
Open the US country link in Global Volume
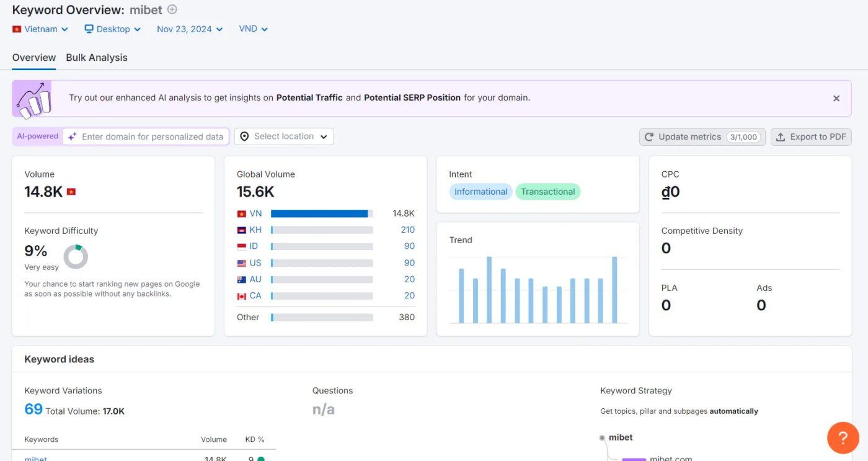(x=255, y=262)
